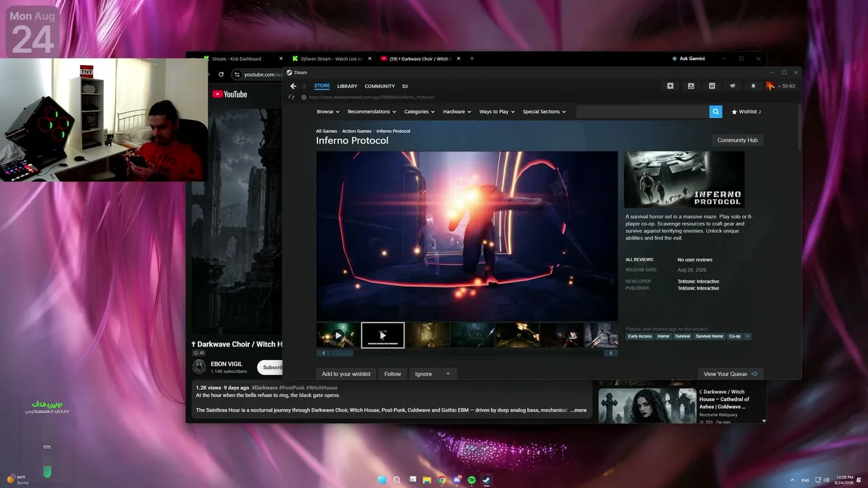
Task: Click the blue store search magnifier
Action: [x=715, y=112]
